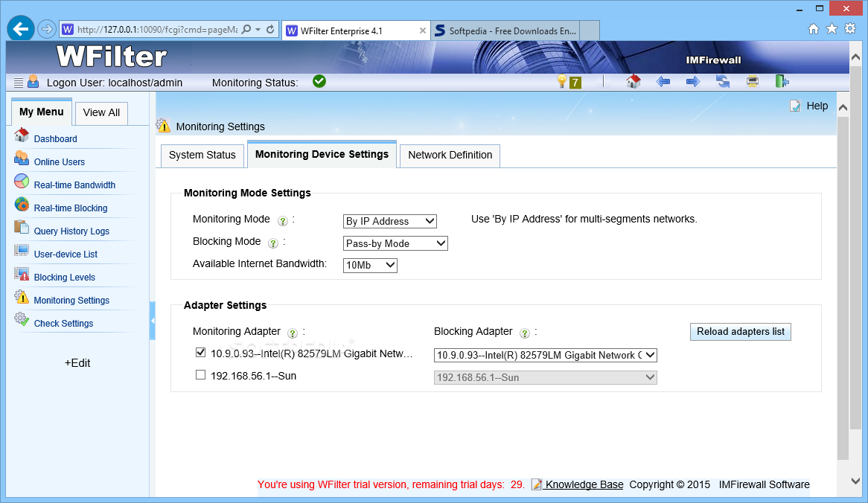This screenshot has height=503, width=868.
Task: Collapse the left sidebar with the arrow handle
Action: (x=152, y=321)
